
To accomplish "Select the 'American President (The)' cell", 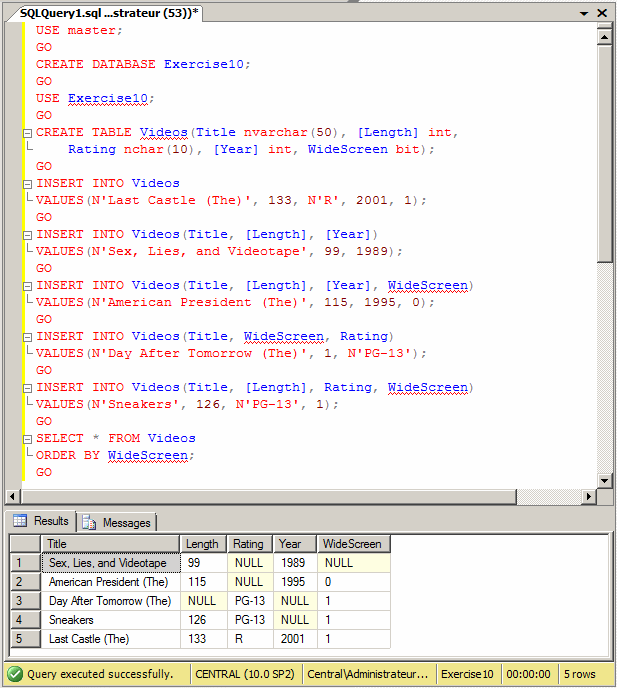I will [111, 582].
